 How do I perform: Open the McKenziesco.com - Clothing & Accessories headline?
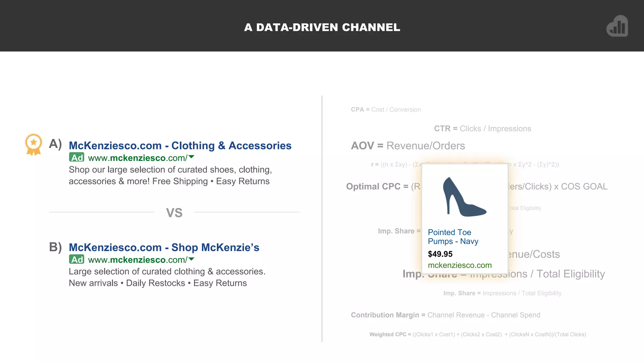[x=180, y=145]
